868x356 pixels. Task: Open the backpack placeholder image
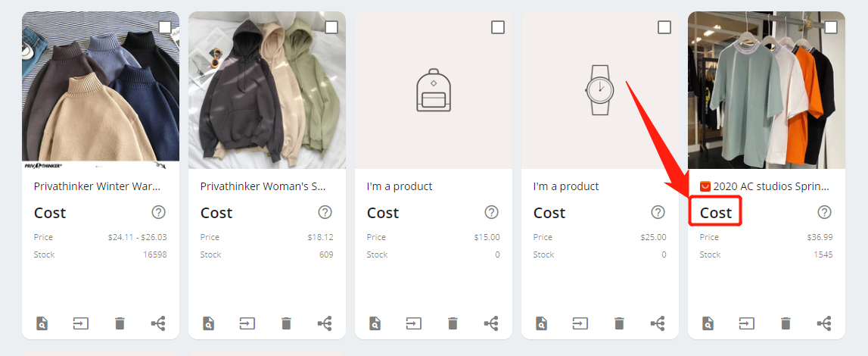(x=434, y=90)
